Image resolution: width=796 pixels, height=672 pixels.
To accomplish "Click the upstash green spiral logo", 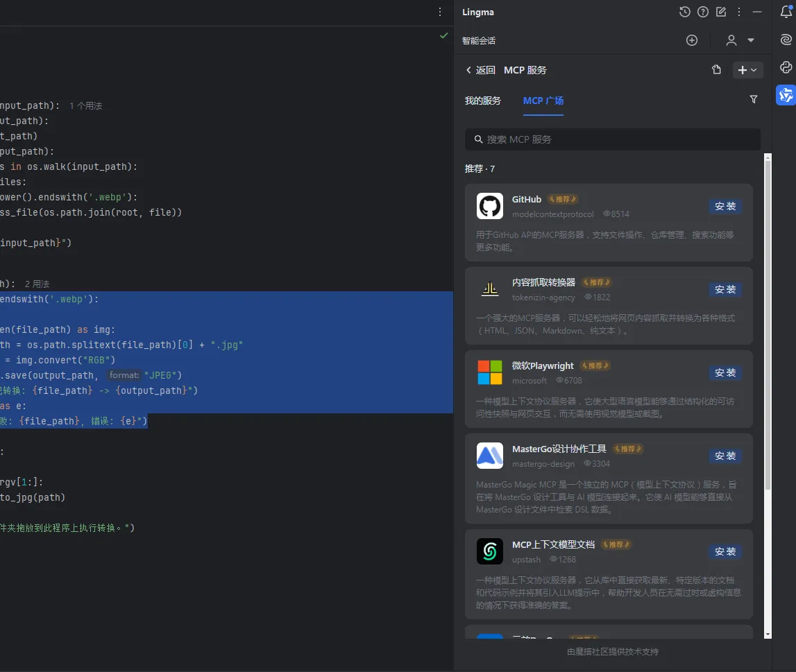I will coord(490,551).
